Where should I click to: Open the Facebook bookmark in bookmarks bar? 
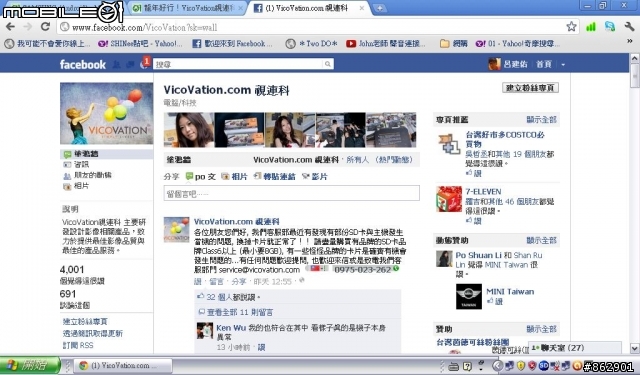[x=232, y=43]
